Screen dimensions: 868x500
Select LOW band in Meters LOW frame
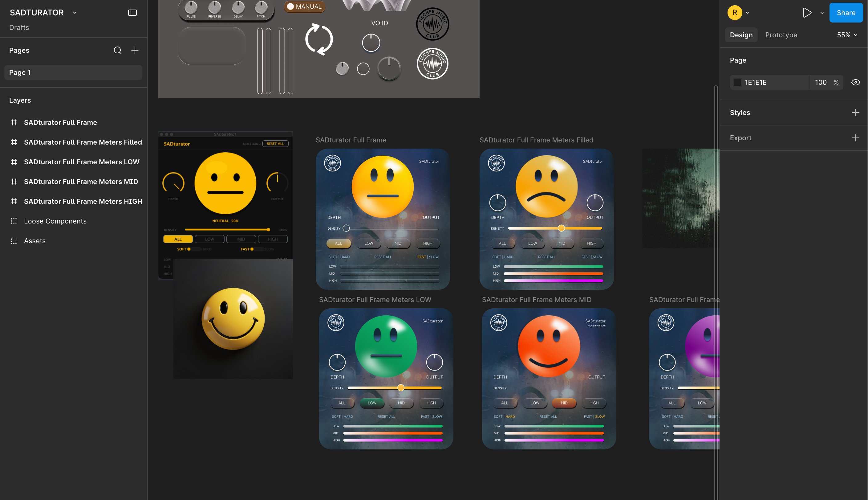pos(372,403)
